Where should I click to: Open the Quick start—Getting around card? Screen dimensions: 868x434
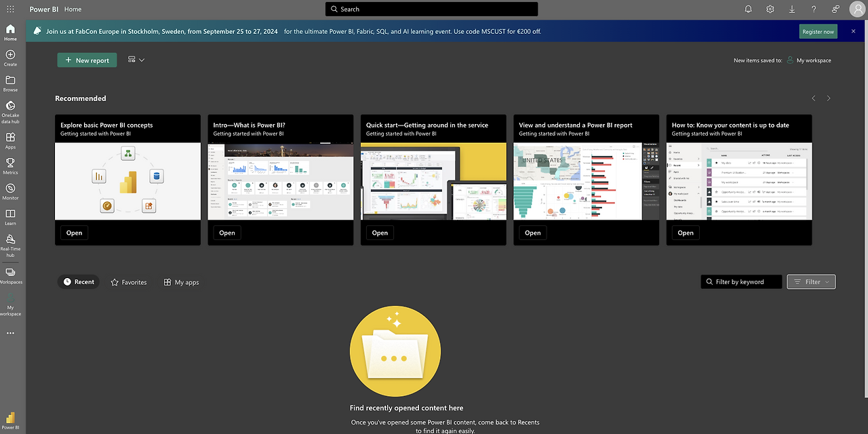click(380, 233)
